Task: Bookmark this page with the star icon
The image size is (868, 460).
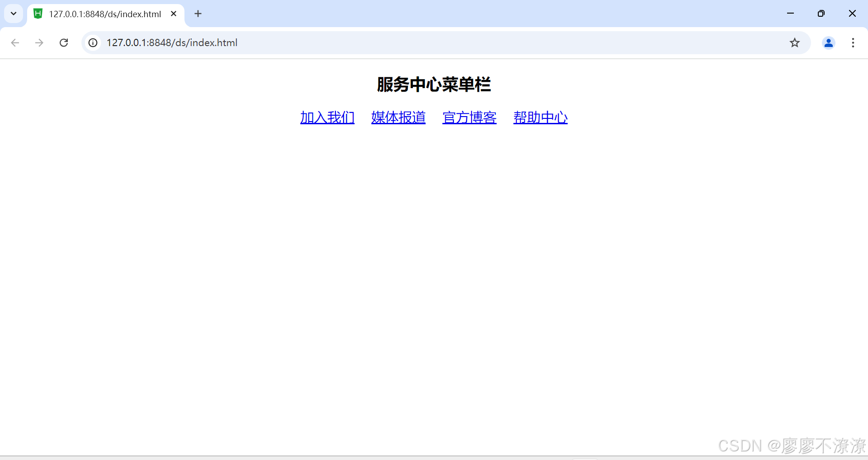Action: (x=795, y=42)
